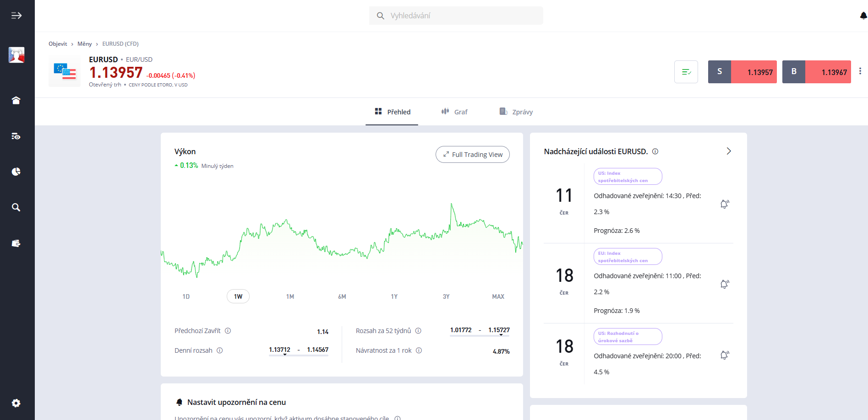Viewport: 868px width, 420px height.
Task: Click the Sell S 1.13957 button
Action: (x=742, y=72)
